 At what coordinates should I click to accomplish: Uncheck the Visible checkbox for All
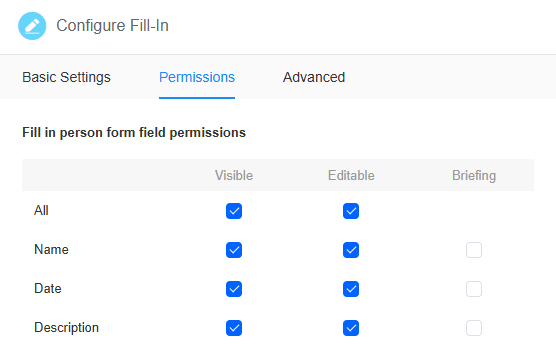(x=234, y=211)
